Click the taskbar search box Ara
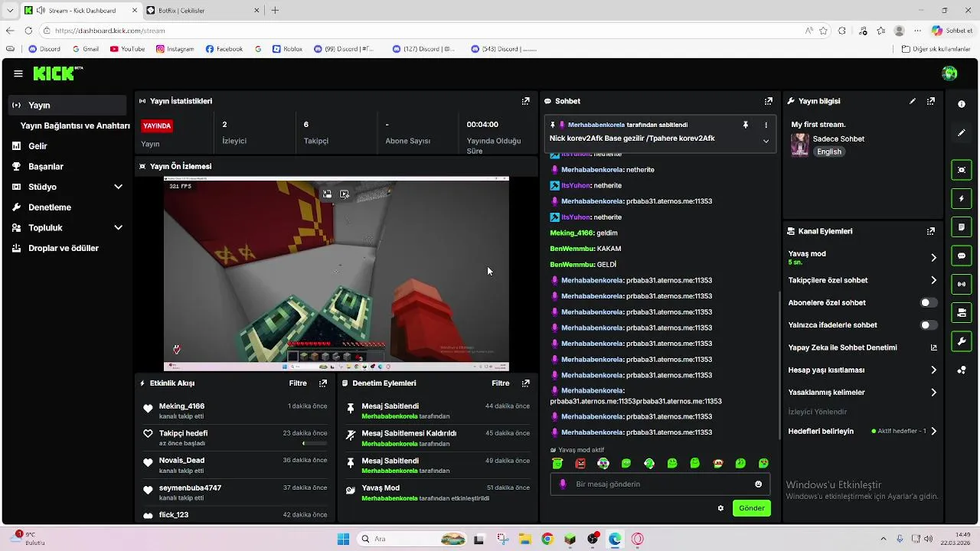 412,539
